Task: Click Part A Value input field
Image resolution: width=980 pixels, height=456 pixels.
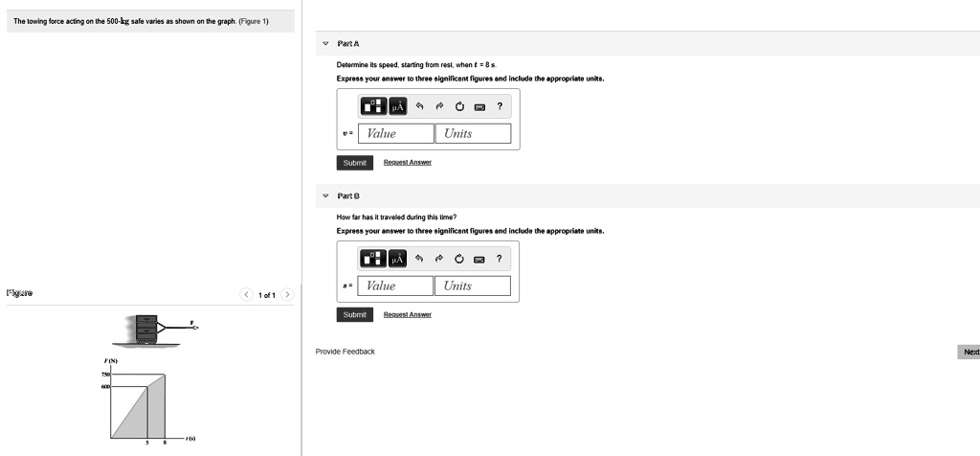Action: [x=396, y=133]
